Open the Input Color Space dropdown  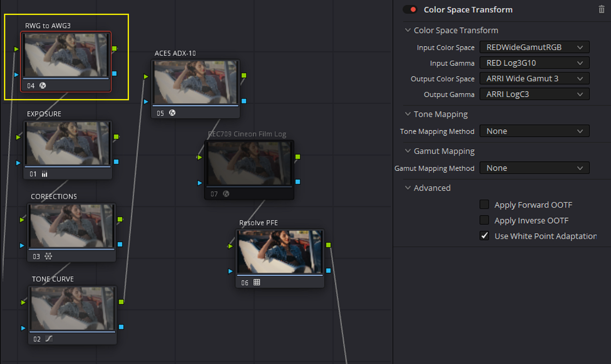(534, 47)
